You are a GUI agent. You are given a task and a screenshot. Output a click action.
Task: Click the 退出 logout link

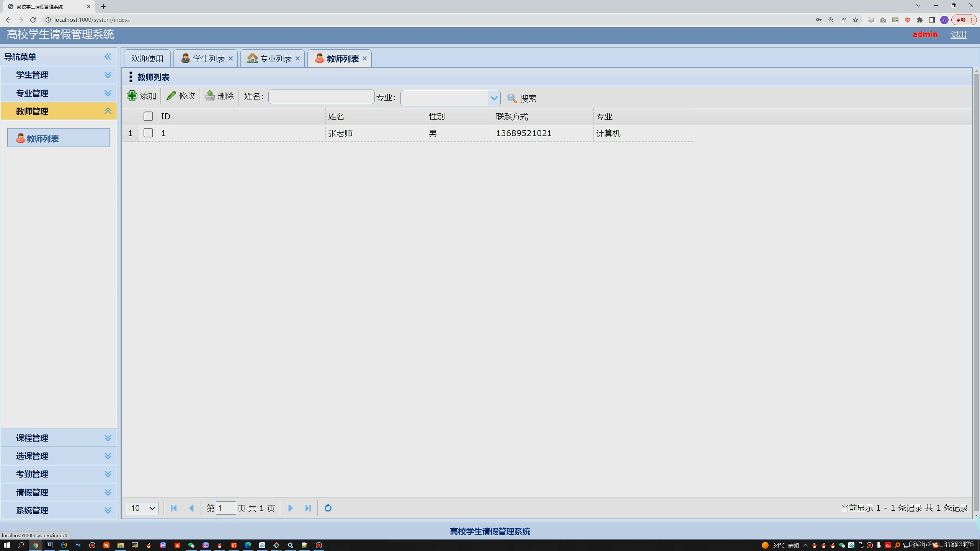pos(958,34)
